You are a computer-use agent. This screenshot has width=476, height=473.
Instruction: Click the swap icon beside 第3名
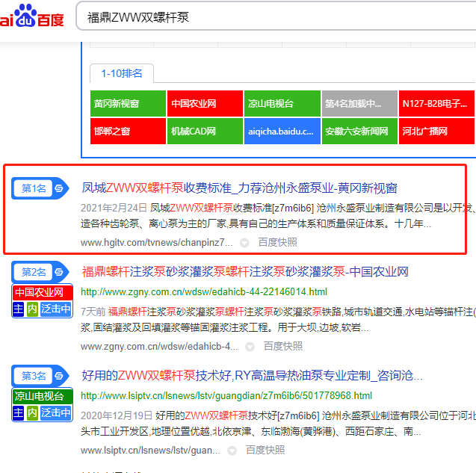(x=59, y=376)
